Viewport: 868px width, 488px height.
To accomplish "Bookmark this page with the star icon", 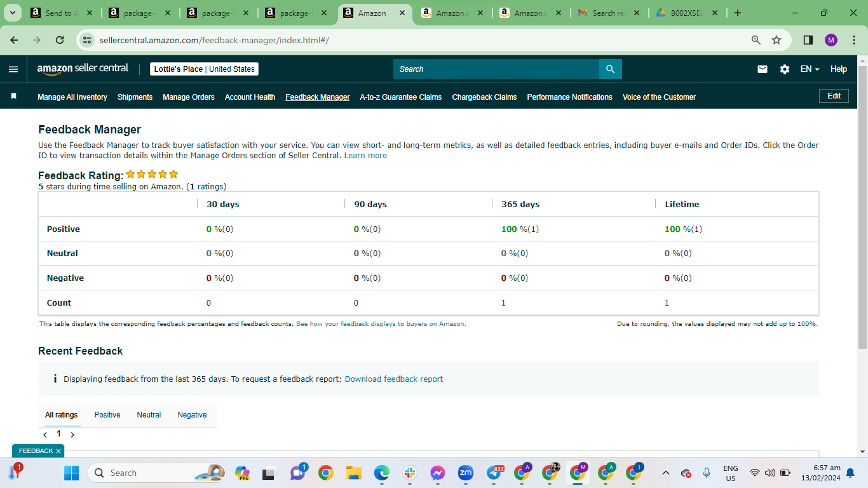I will (x=776, y=40).
